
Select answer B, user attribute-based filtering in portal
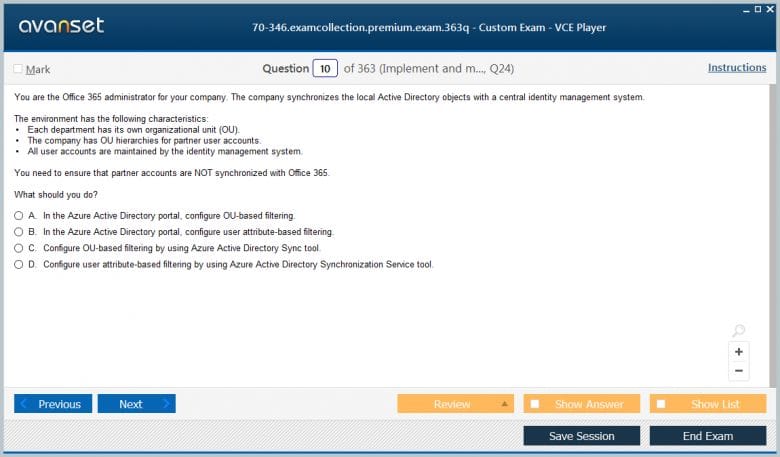click(18, 232)
